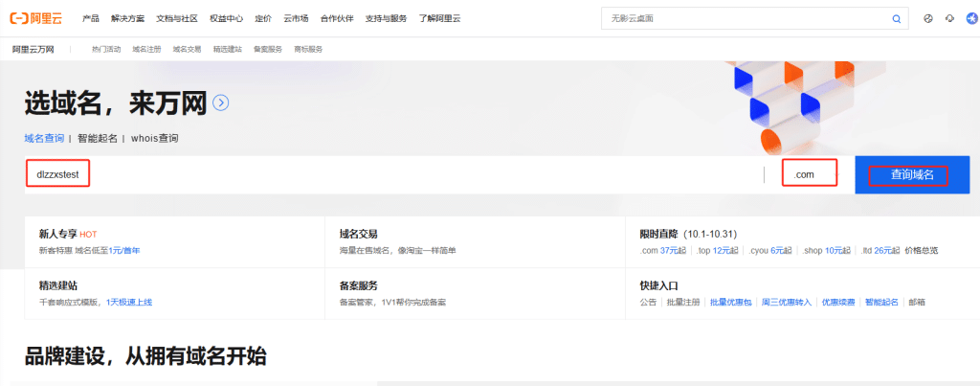
Task: Open the 域名交易 card heading
Action: tap(358, 234)
